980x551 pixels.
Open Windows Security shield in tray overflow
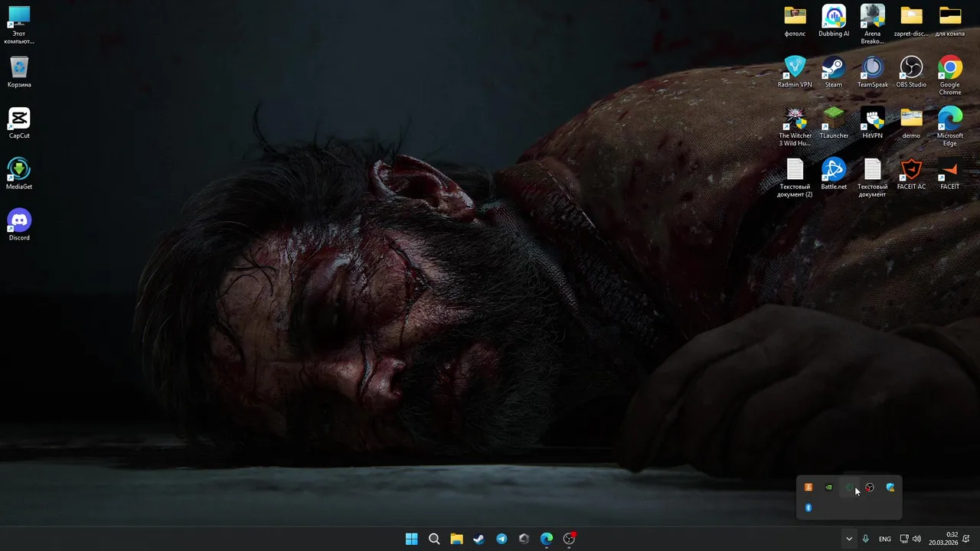(890, 487)
